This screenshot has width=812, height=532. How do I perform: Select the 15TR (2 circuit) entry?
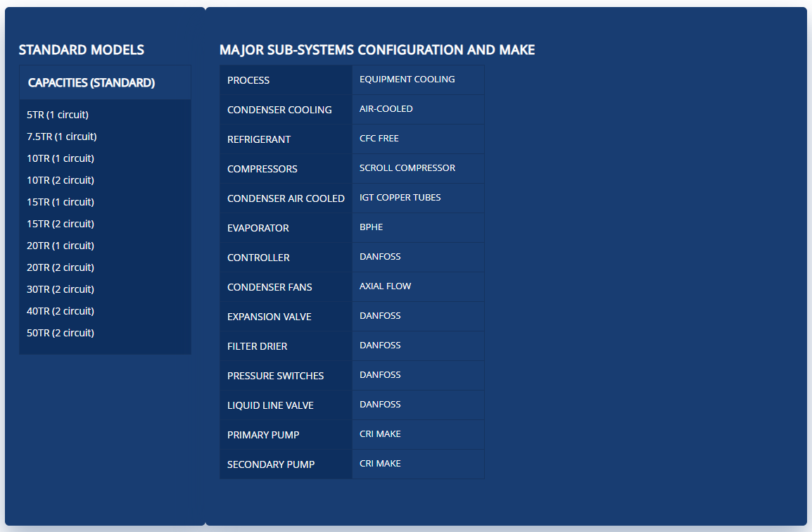tap(60, 224)
